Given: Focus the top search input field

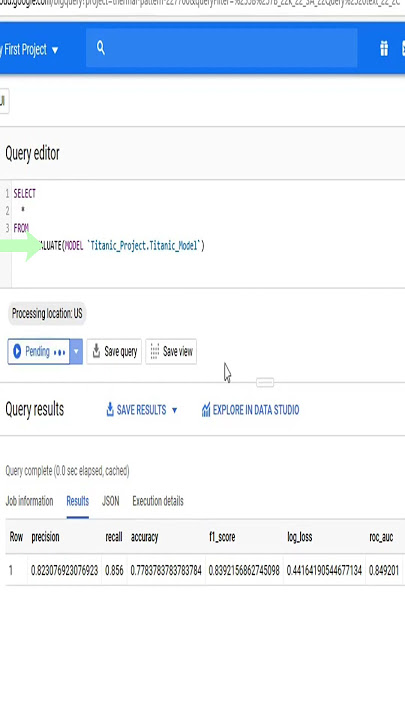Looking at the screenshot, I should point(221,48).
